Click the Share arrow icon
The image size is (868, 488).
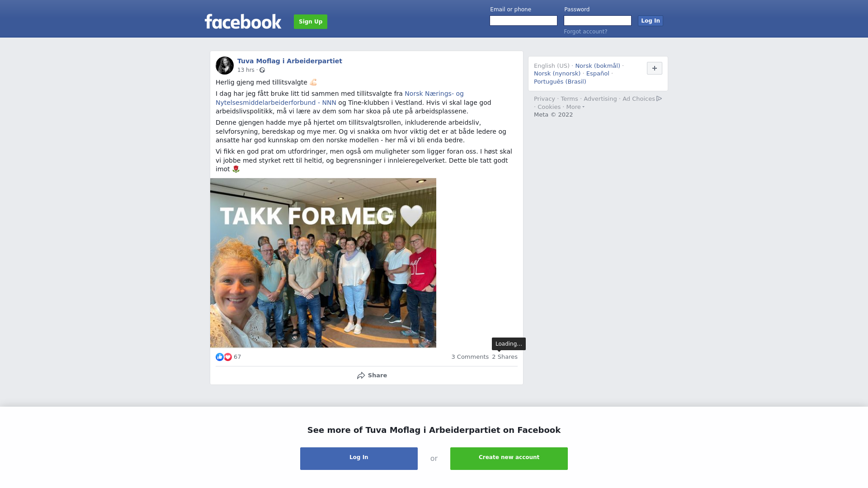click(x=361, y=375)
